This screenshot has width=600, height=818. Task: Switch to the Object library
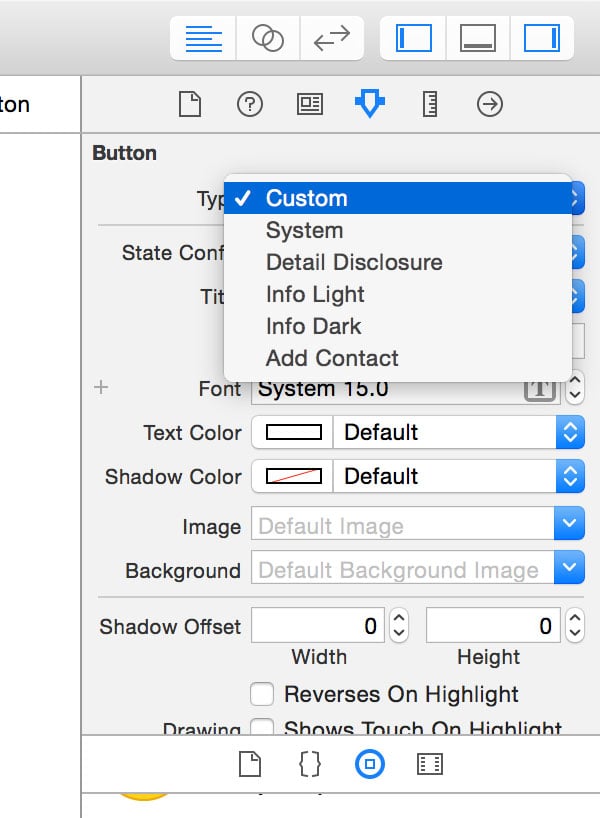[x=370, y=764]
